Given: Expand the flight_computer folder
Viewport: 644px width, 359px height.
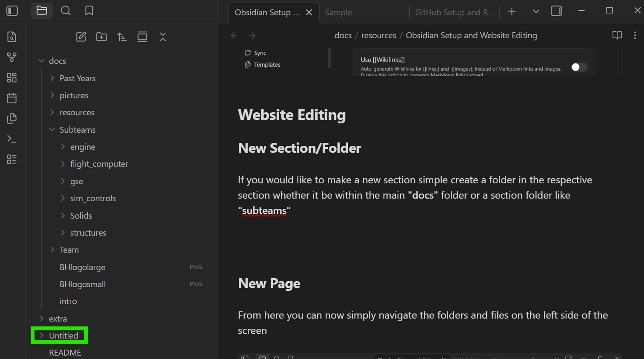Looking at the screenshot, I should 63,164.
